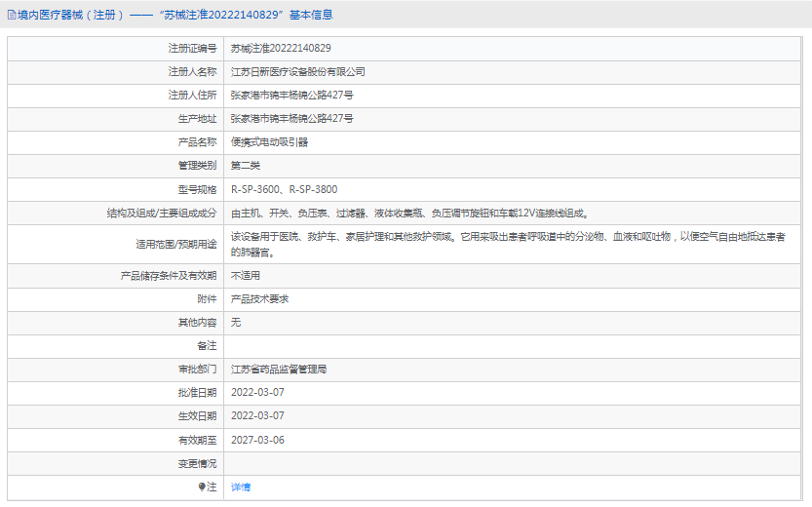Click the 产品名称 row label
Image resolution: width=812 pixels, height=507 pixels.
[197, 142]
